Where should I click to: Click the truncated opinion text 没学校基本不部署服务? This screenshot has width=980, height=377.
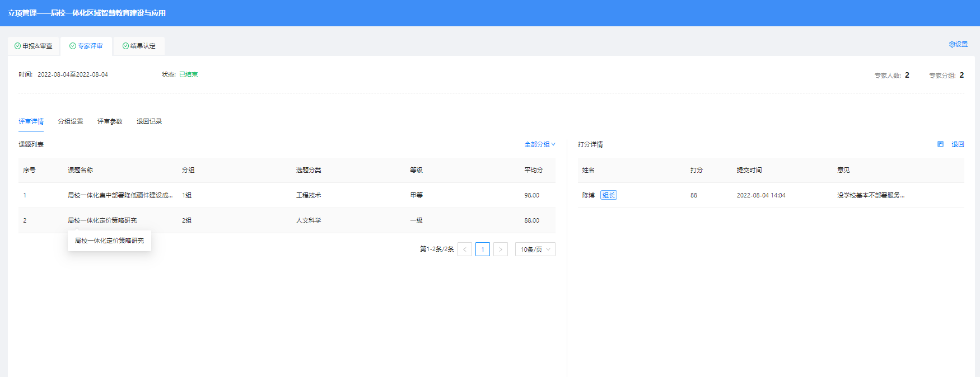(x=870, y=195)
